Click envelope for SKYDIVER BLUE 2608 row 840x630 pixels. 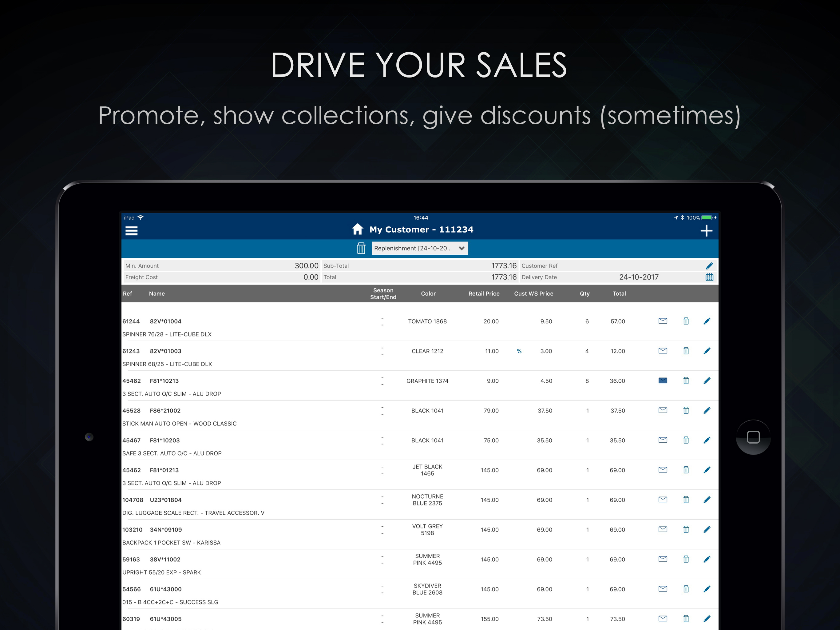(663, 588)
